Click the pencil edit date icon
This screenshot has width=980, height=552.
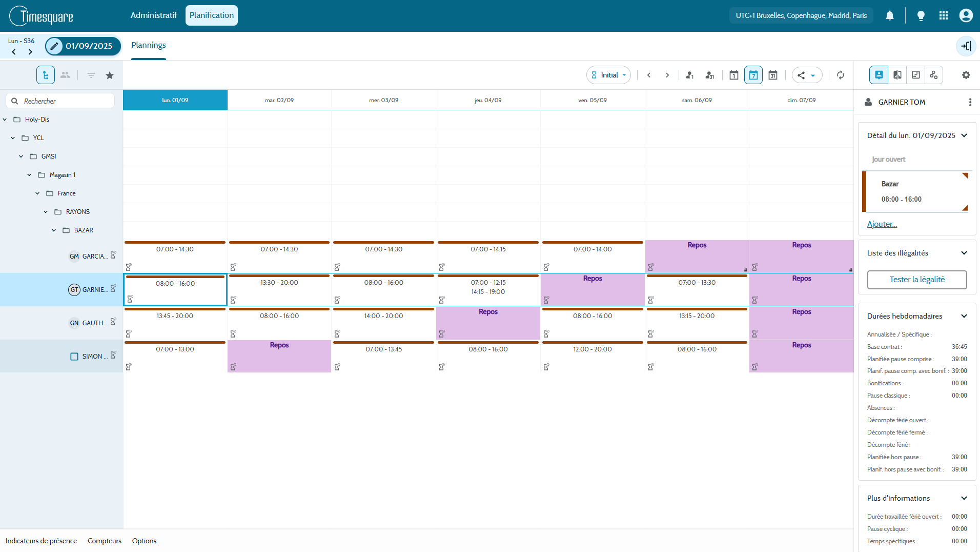coord(54,46)
